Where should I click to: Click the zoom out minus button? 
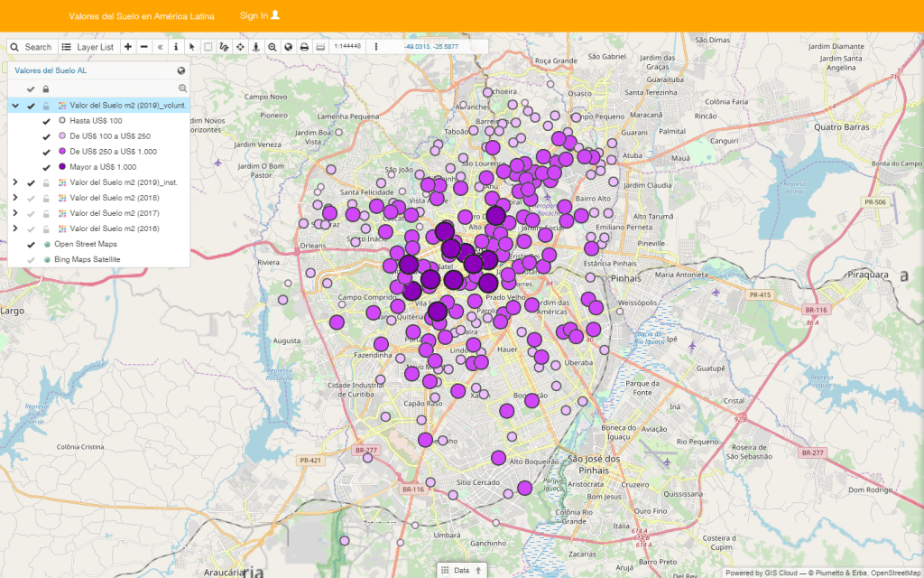tap(143, 46)
